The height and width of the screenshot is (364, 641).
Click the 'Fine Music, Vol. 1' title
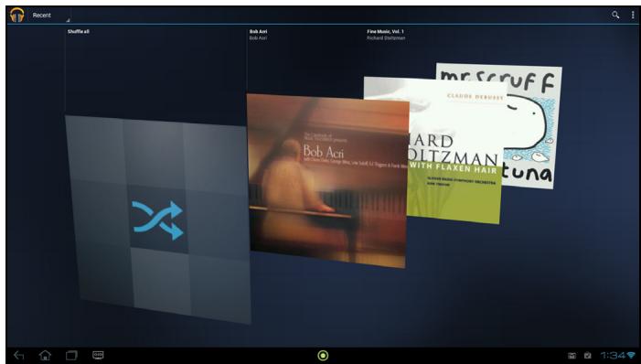pyautogui.click(x=385, y=31)
